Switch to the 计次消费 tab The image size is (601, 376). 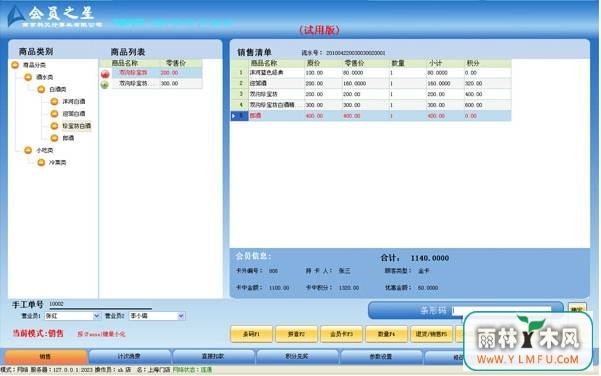click(x=129, y=356)
